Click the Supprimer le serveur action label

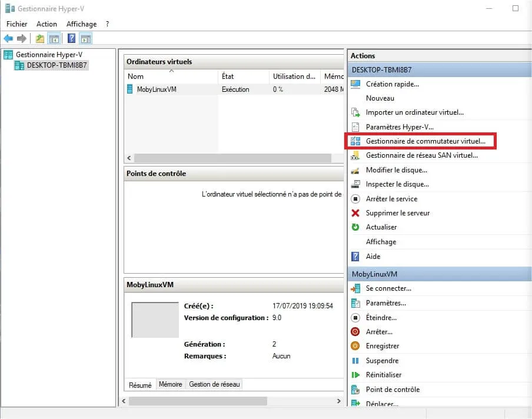(398, 213)
